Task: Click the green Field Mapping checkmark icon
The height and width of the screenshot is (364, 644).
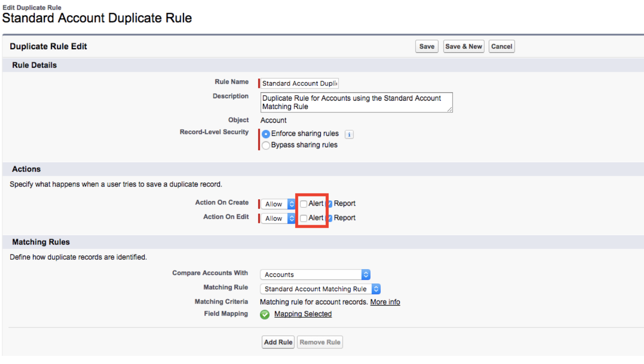Action: coord(265,314)
